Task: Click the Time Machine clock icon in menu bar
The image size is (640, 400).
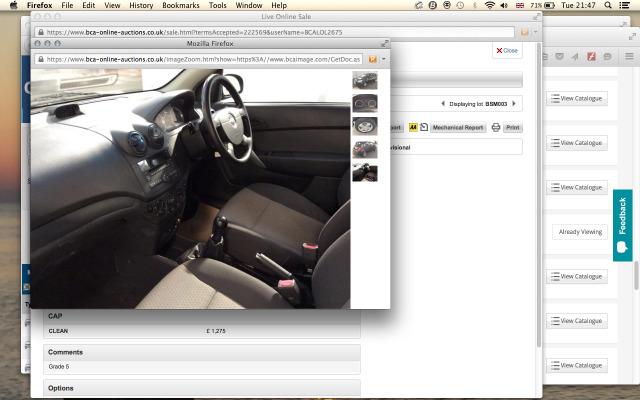Action: pos(460,5)
